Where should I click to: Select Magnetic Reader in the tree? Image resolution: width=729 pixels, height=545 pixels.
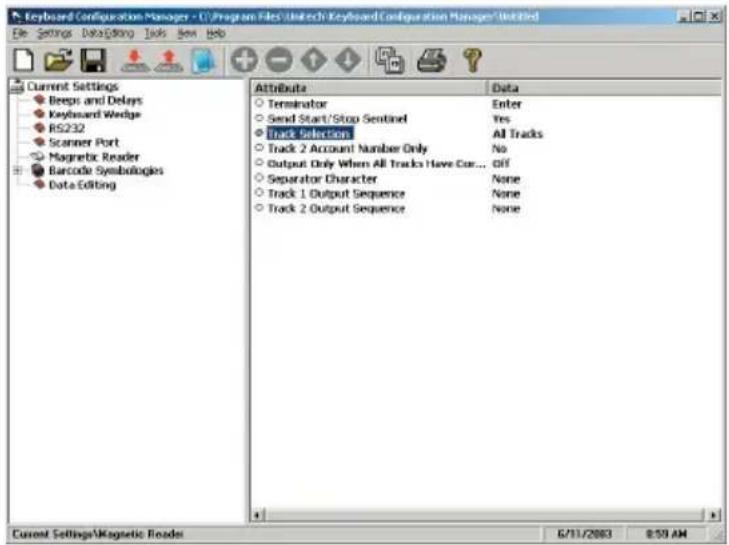pos(94,156)
